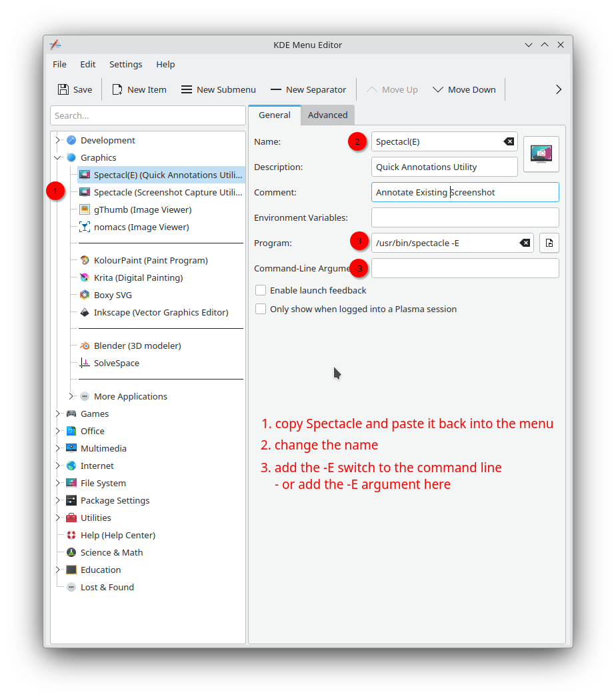Click the Save toolbar button
The width and height of the screenshot is (616, 699).
coord(75,89)
